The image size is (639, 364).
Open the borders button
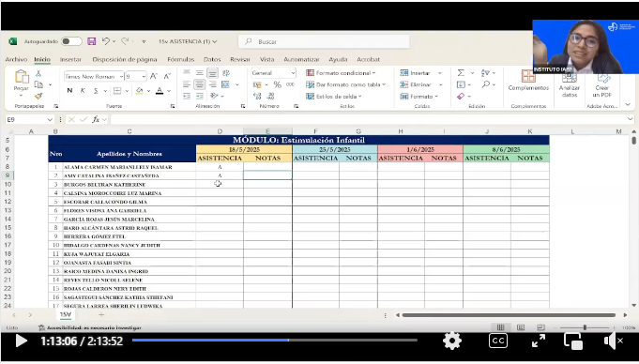point(117,90)
